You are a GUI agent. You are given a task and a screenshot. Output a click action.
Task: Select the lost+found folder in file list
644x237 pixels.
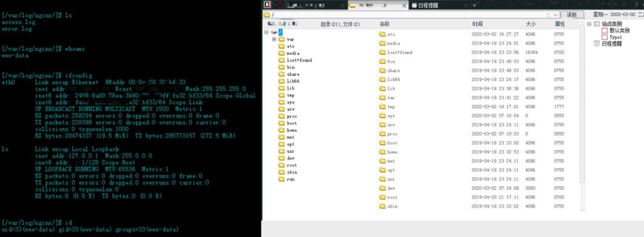[x=400, y=53]
